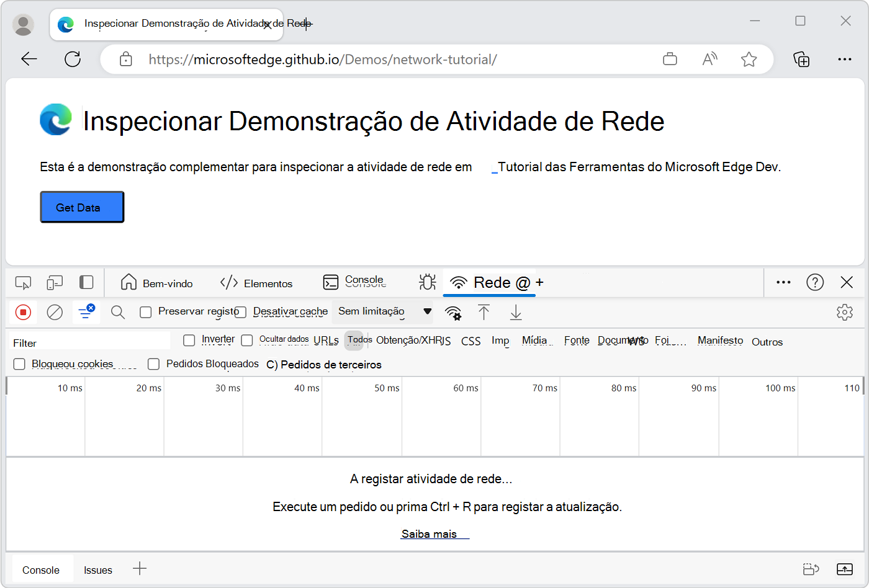Enable Preservar registo
The image size is (869, 588).
pos(146,312)
